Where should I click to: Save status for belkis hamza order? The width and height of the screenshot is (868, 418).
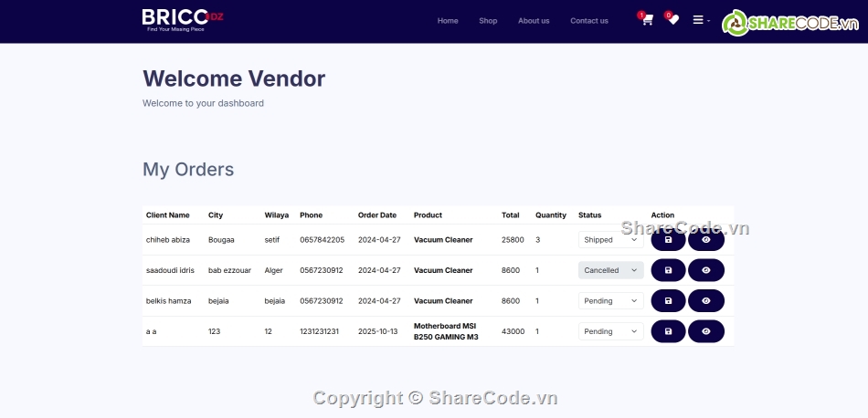pos(668,300)
